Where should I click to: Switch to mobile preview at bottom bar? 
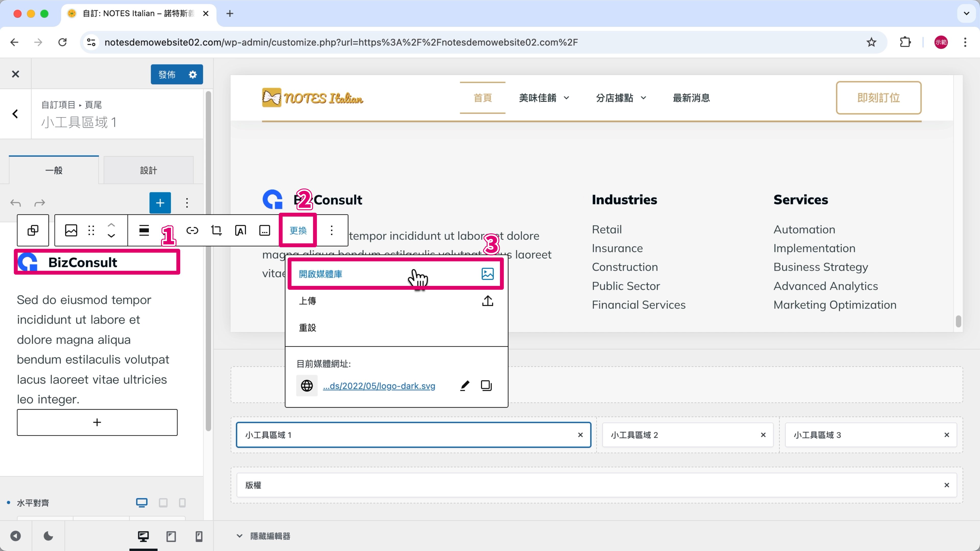click(199, 536)
